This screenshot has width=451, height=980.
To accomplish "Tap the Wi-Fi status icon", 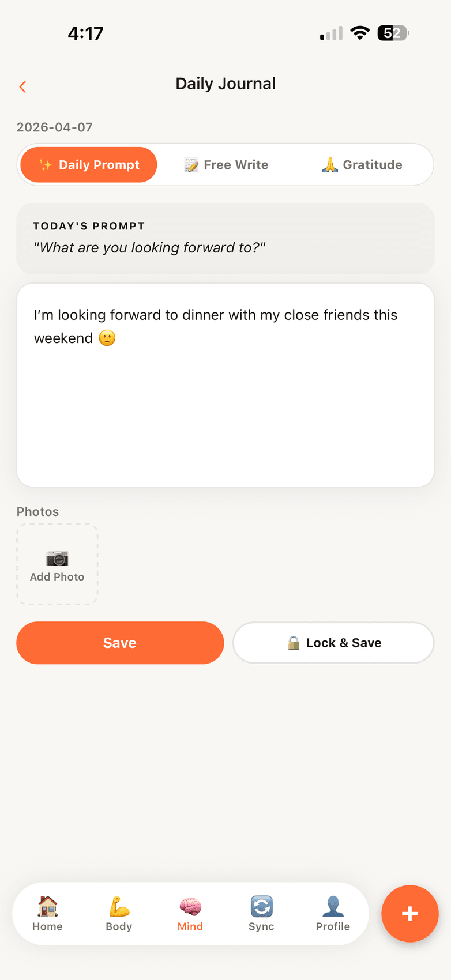I will [x=360, y=33].
